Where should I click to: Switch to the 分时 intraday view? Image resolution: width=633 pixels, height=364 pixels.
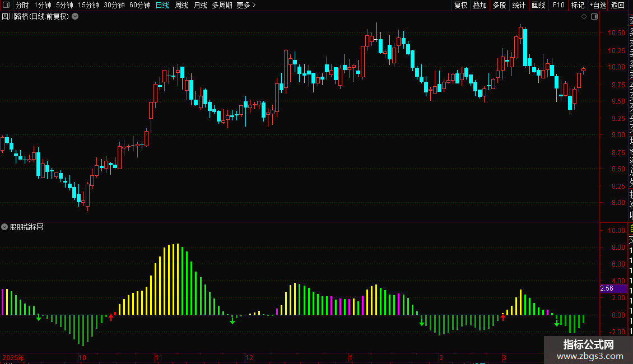[22, 5]
